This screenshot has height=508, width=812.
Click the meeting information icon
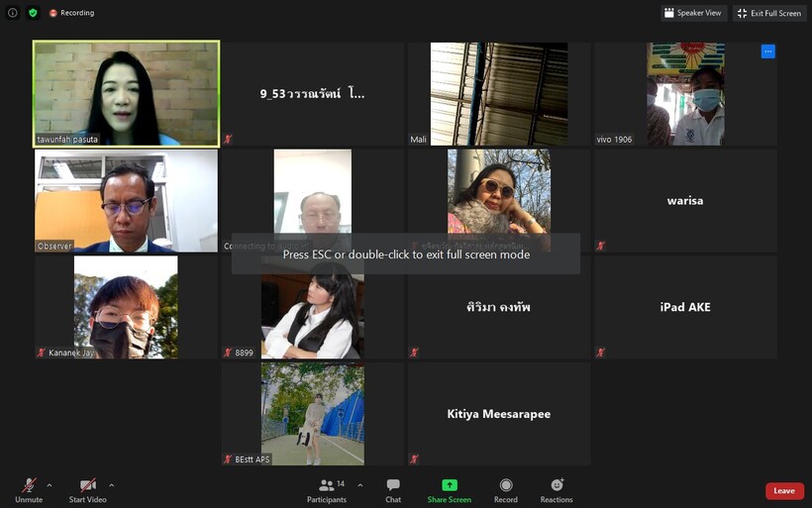pyautogui.click(x=13, y=13)
